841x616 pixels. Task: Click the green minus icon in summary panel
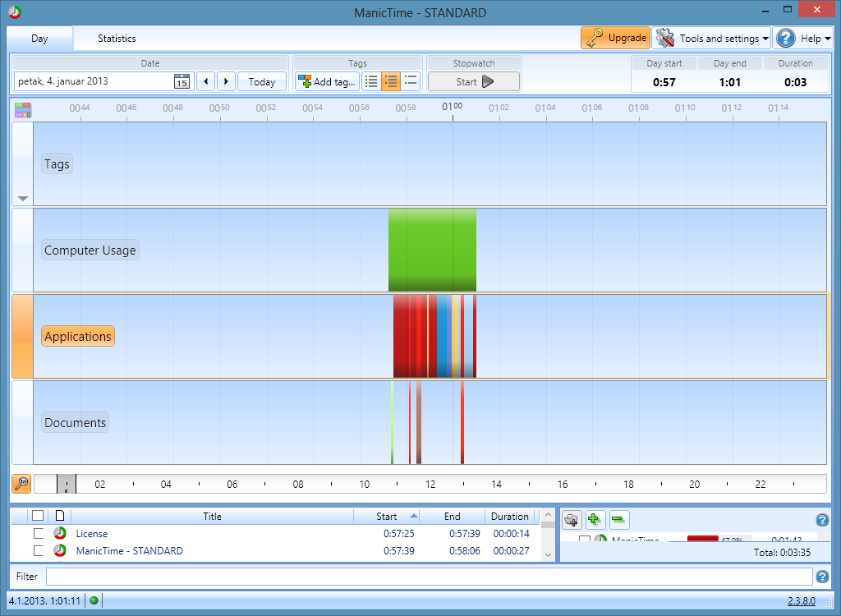[x=619, y=519]
